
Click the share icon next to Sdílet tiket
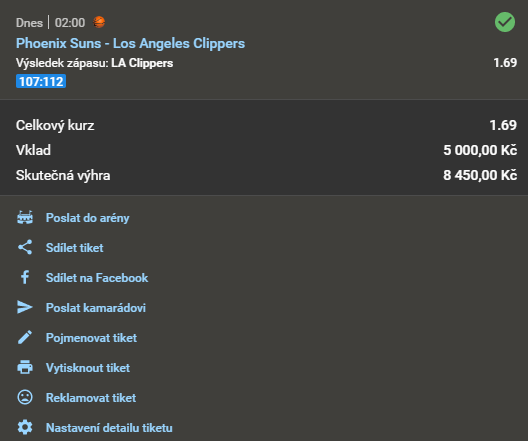click(25, 247)
